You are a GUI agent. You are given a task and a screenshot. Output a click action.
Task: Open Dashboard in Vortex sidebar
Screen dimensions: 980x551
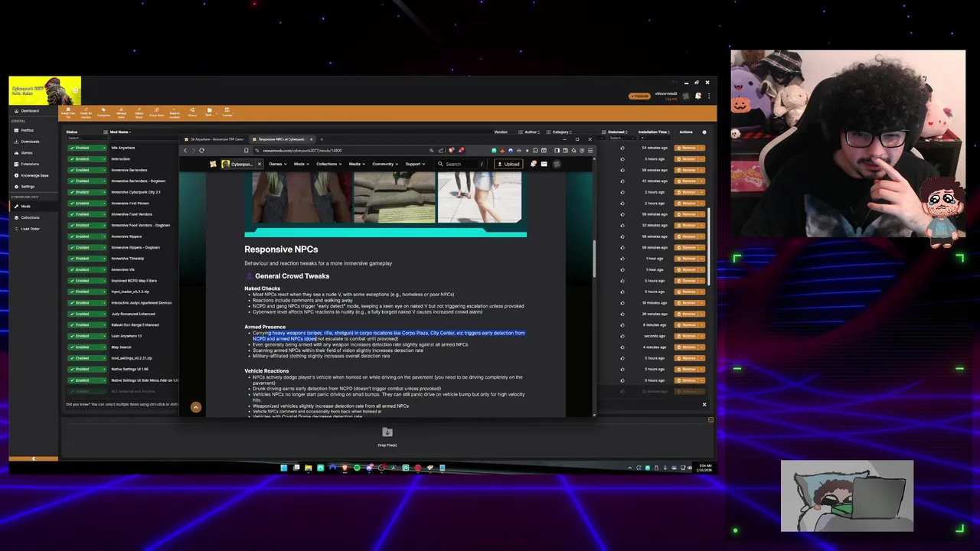(x=29, y=111)
